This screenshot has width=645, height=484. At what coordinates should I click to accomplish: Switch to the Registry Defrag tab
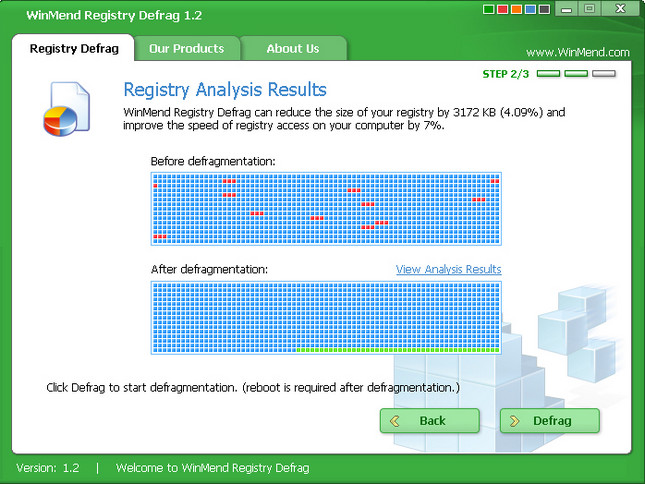74,49
